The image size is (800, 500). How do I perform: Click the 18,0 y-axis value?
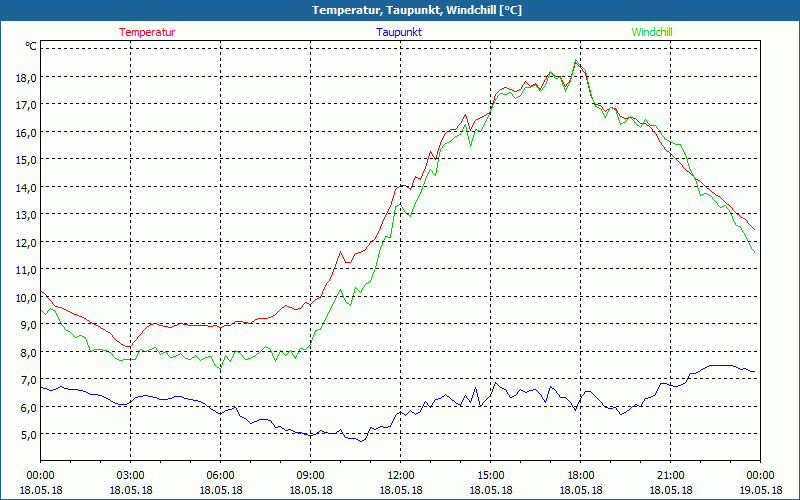tap(27, 78)
